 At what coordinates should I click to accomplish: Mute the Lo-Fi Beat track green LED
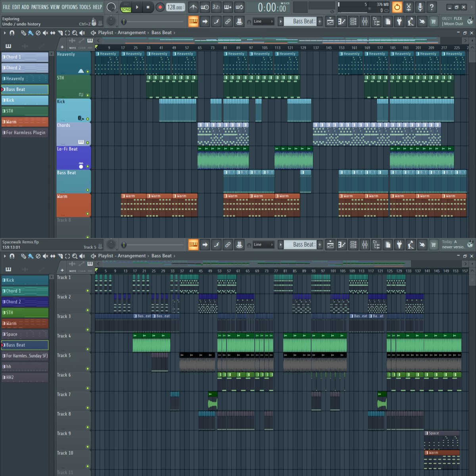(x=88, y=167)
